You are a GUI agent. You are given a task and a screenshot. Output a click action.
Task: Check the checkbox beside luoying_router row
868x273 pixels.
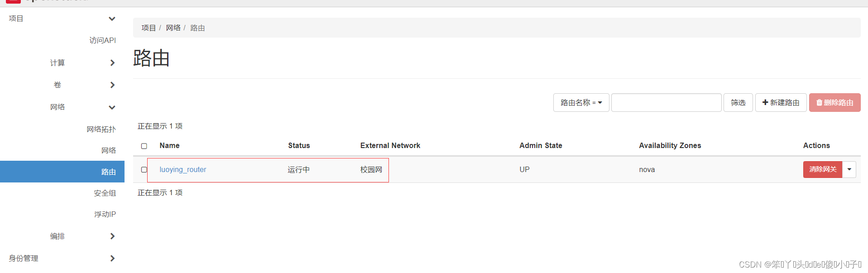[x=144, y=169]
